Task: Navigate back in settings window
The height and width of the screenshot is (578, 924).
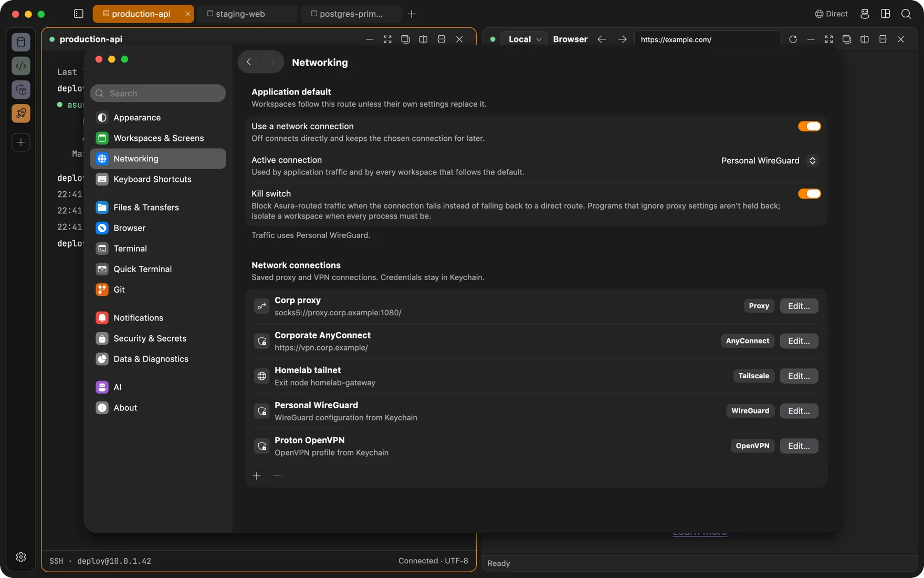Action: [249, 62]
